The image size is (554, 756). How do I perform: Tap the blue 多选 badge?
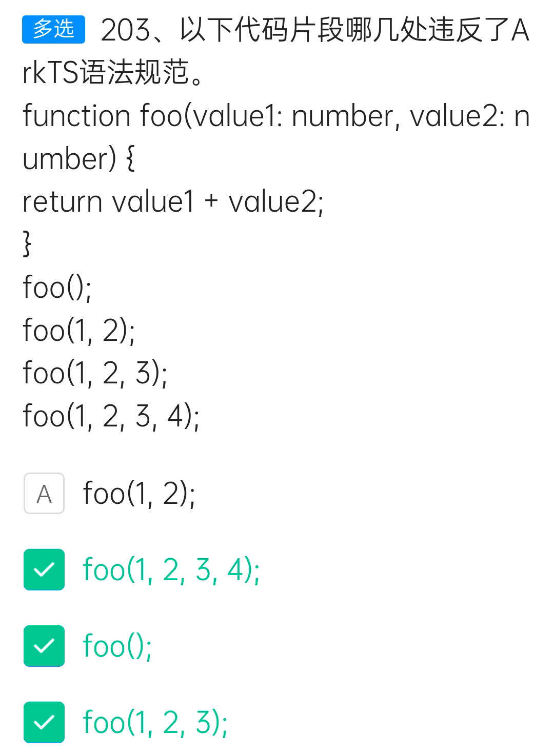tap(53, 29)
